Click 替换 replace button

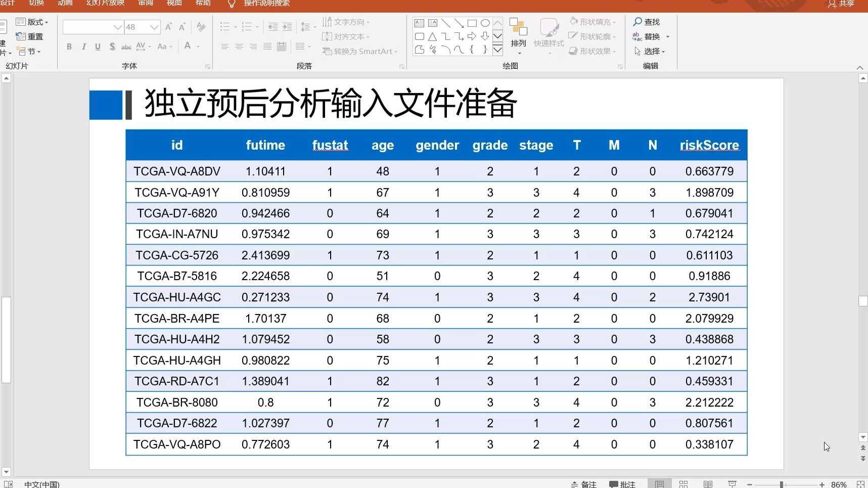647,36
